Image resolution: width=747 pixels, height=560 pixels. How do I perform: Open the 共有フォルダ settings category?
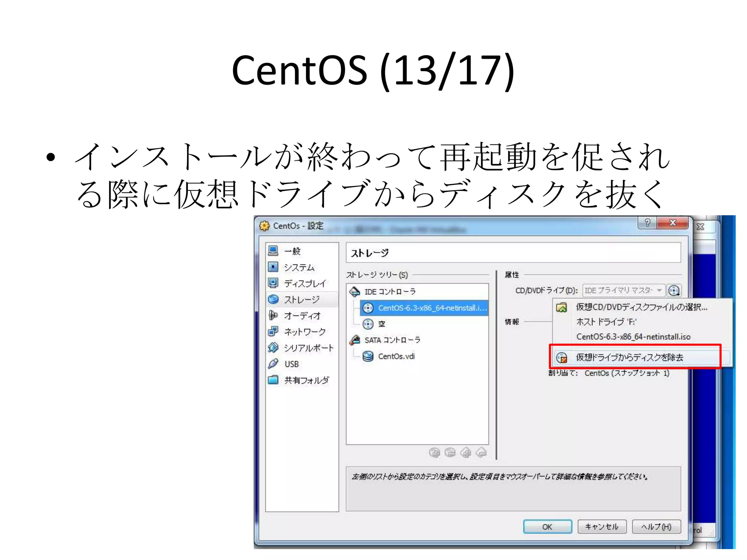pos(302,380)
